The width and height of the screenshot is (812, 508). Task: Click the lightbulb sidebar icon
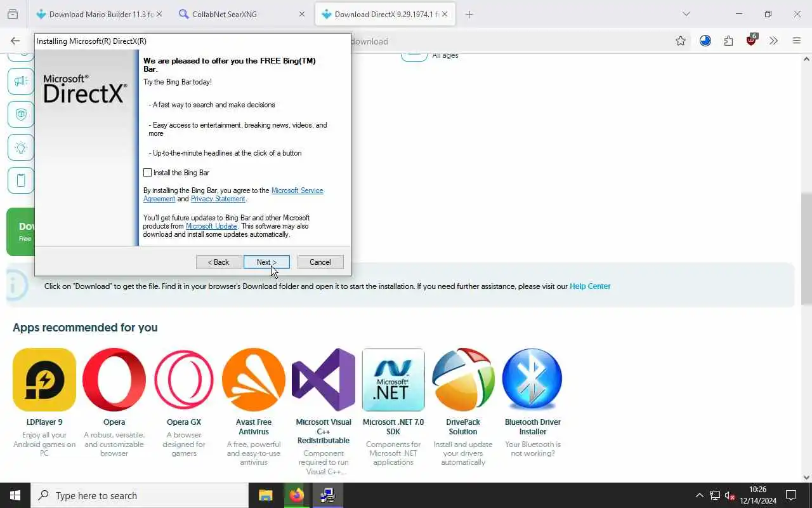[21, 147]
